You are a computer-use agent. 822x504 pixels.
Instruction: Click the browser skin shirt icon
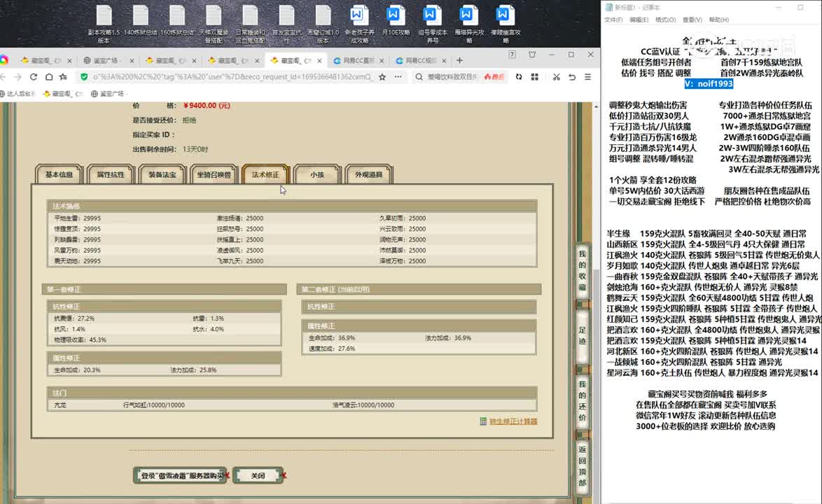[532, 55]
